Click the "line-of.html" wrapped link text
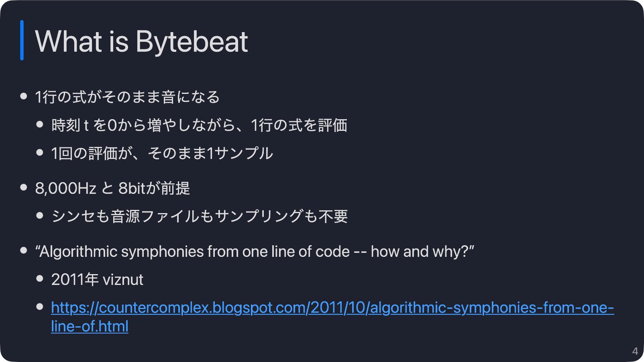The image size is (644, 362). point(90,326)
